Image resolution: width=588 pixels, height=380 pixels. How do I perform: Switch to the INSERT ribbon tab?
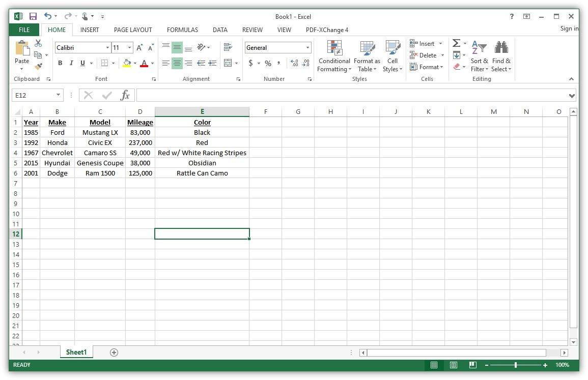[x=90, y=30]
